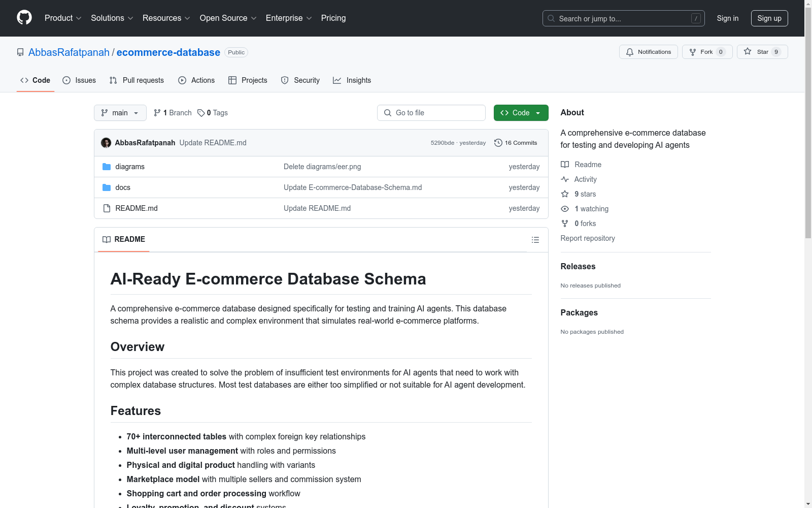Screen dimensions: 812x508
Task: Click the eye icon beside 1 watching
Action: (565, 209)
